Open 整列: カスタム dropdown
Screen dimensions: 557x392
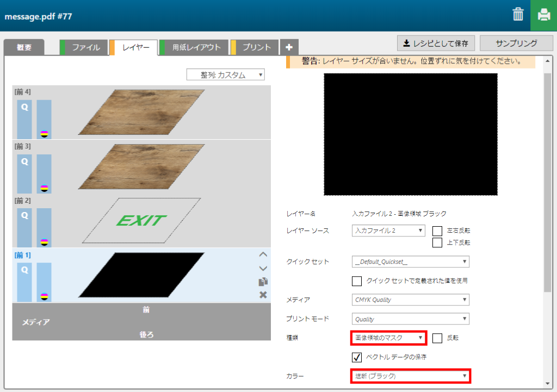tap(226, 75)
